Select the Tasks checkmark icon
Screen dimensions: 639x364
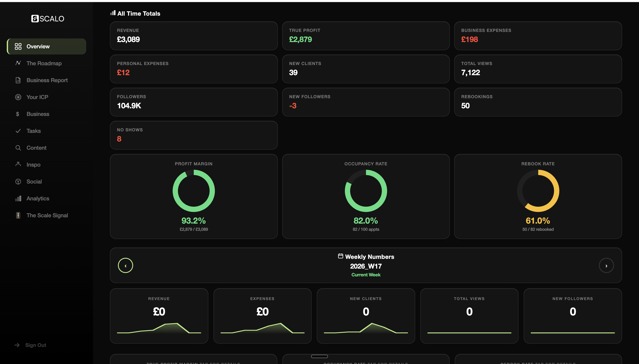point(18,131)
